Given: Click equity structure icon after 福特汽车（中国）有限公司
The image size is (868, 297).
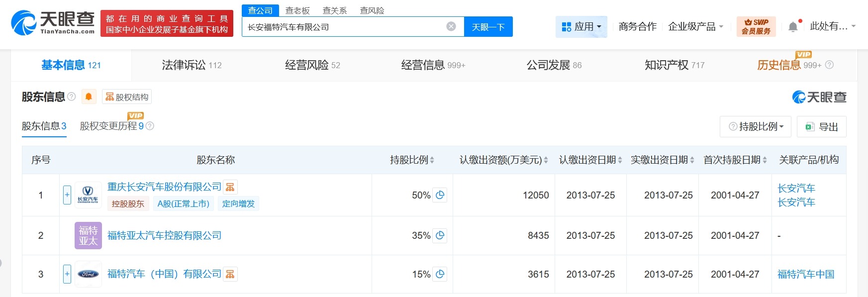Looking at the screenshot, I should [230, 274].
